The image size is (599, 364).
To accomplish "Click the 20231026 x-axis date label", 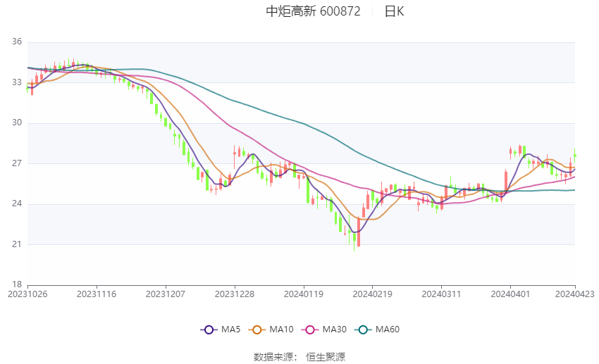I will [x=27, y=294].
